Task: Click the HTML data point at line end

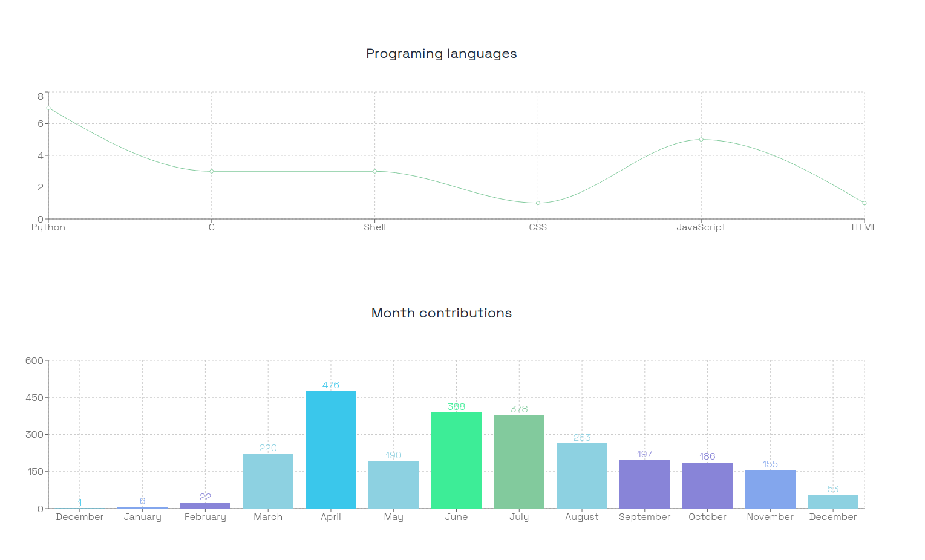Action: [x=864, y=203]
